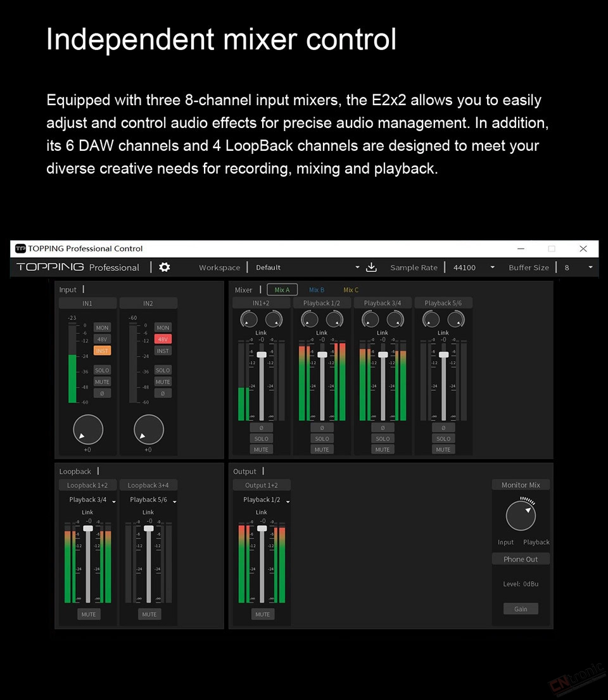Click the IN1 phase invert (ø) button
The width and height of the screenshot is (608, 700).
point(102,393)
